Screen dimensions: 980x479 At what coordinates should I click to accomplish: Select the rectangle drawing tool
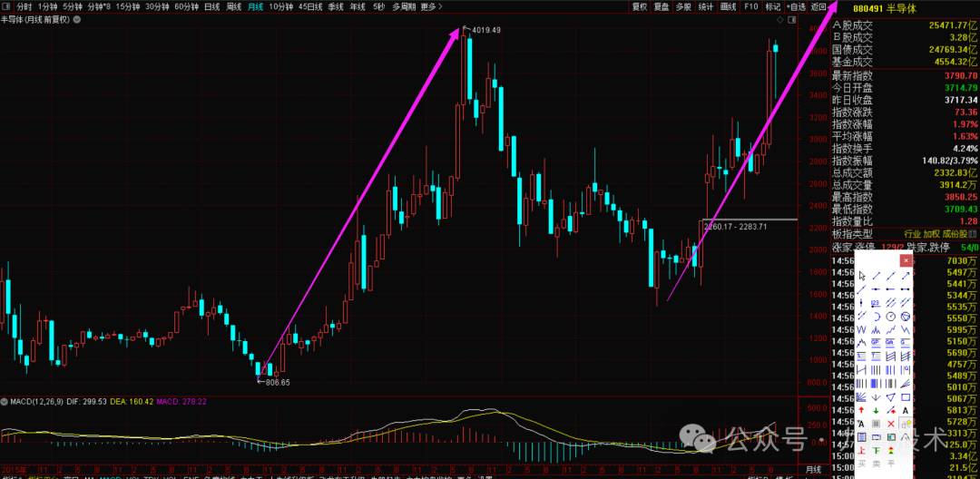[x=906, y=396]
